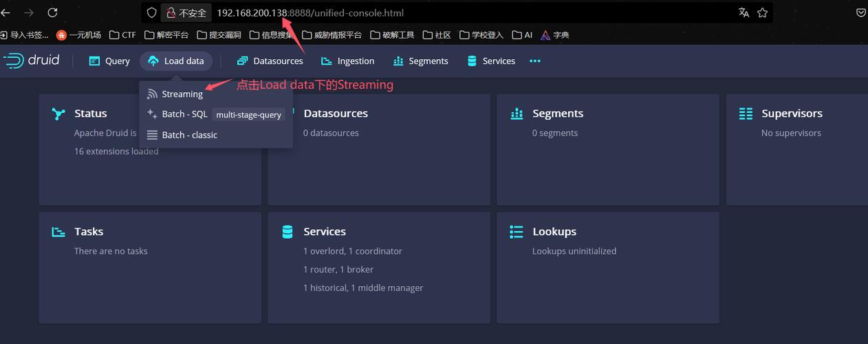This screenshot has width=868, height=344.
Task: Click the Druid logo
Action: [x=32, y=61]
